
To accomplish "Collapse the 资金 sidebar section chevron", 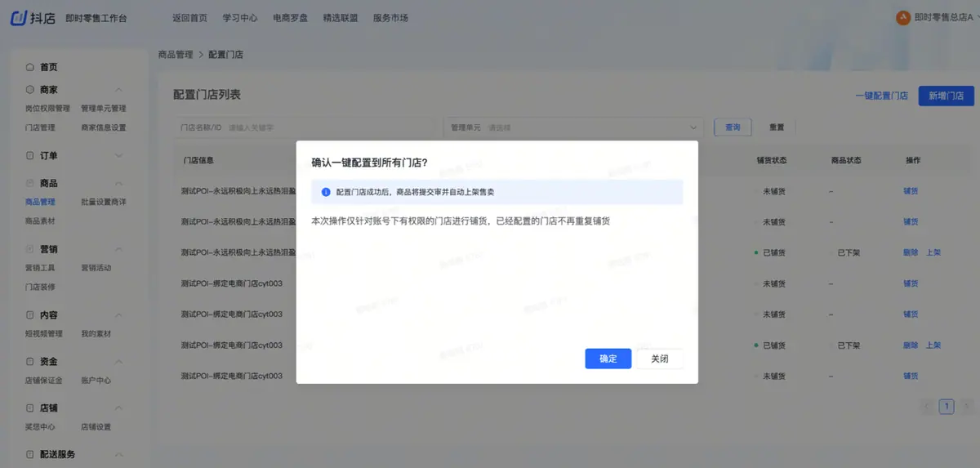I will [x=118, y=361].
